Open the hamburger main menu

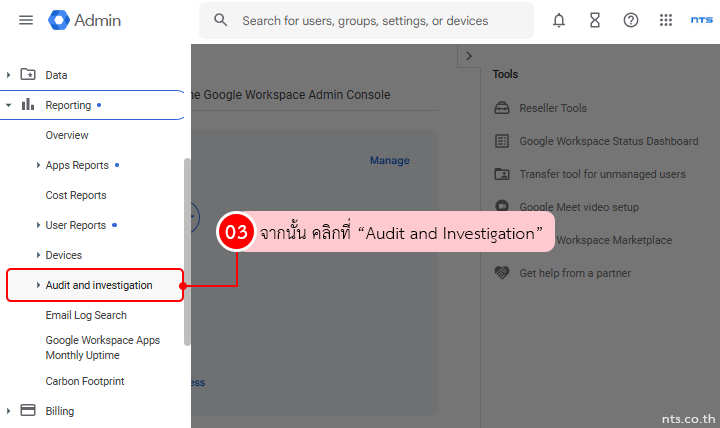point(26,20)
